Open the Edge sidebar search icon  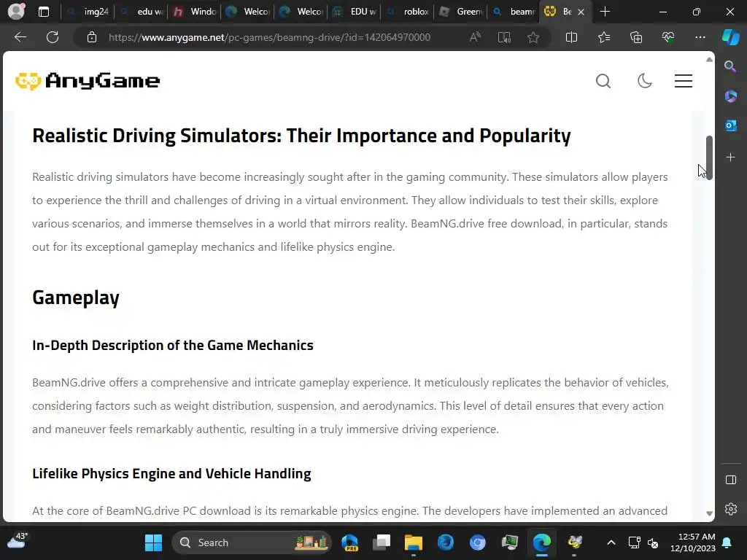(730, 66)
